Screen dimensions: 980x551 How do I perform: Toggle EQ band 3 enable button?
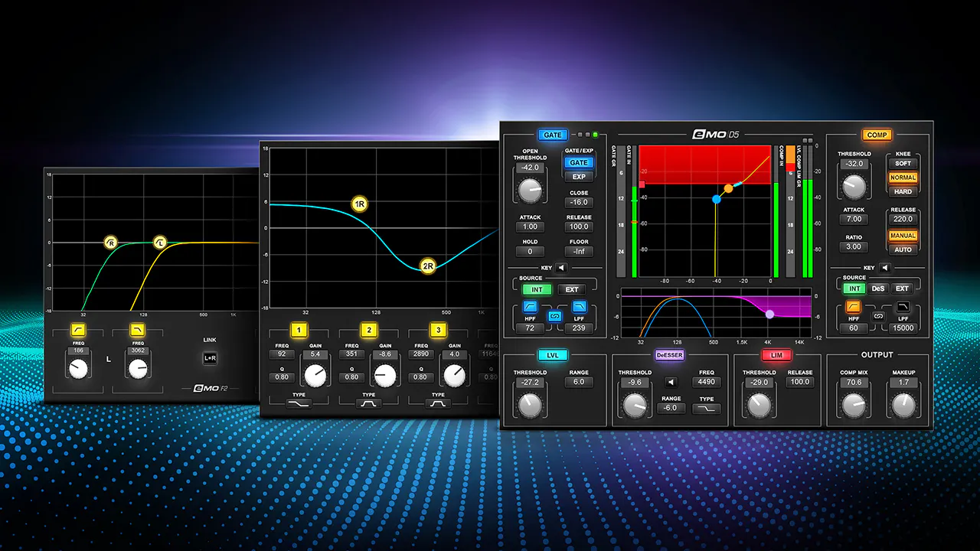(438, 331)
